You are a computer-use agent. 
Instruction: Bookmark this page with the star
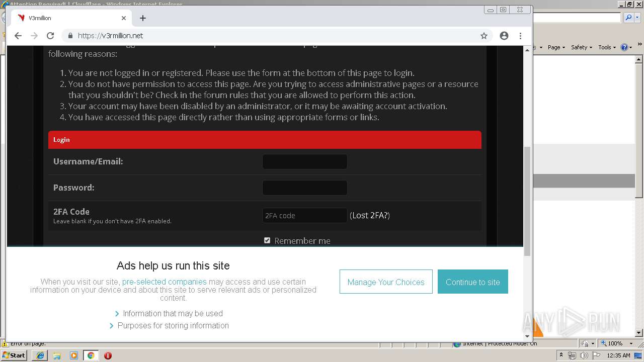pyautogui.click(x=484, y=36)
